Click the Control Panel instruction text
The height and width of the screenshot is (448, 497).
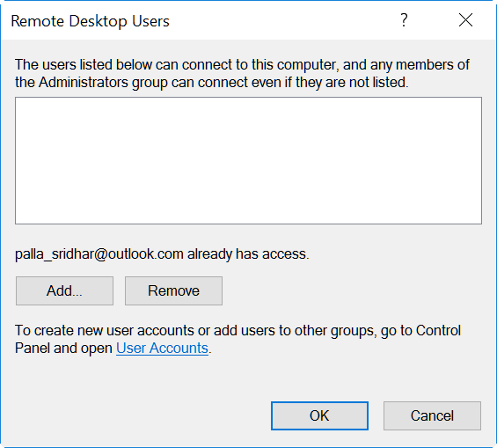238,339
